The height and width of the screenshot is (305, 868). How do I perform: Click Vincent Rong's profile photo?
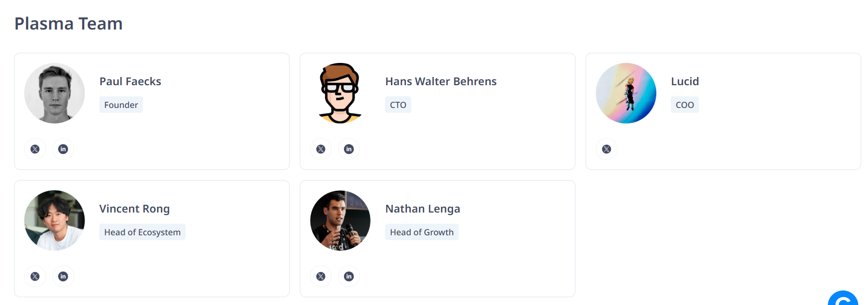54,220
